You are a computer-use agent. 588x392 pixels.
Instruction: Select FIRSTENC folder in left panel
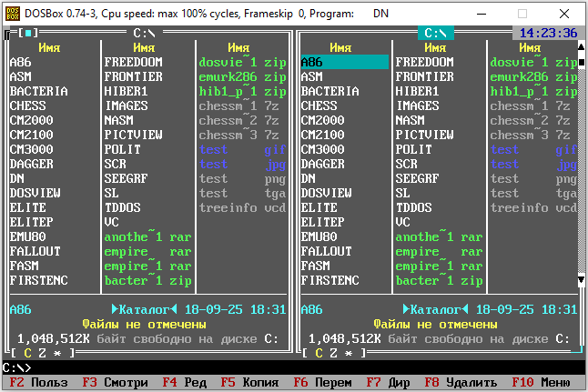point(39,280)
